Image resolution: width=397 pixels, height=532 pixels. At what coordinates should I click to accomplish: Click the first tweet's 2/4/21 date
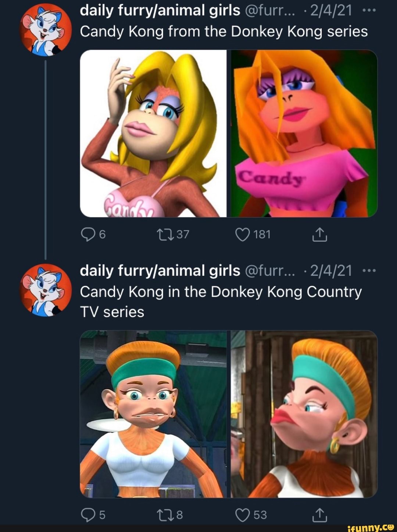(x=331, y=11)
